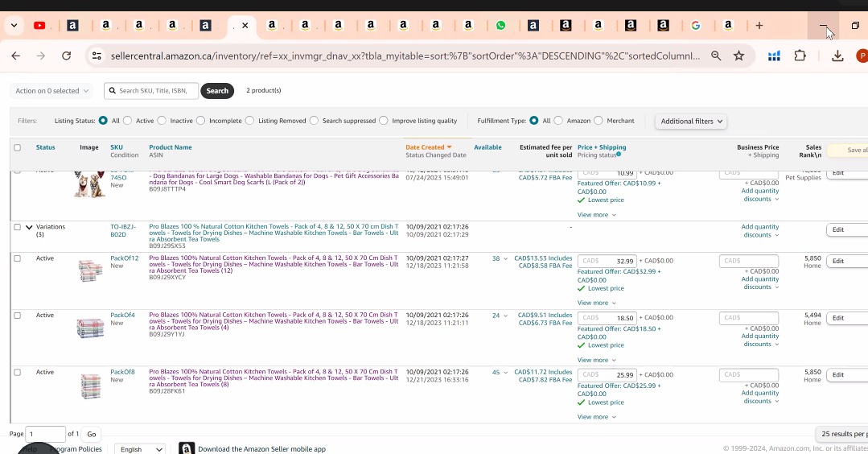Click the zoom magnifier icon in address bar
The height and width of the screenshot is (454, 868).
pos(716,56)
